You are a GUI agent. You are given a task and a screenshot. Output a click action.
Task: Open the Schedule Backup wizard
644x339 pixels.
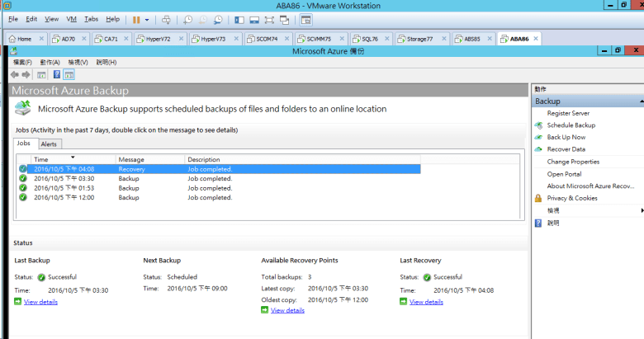pos(571,125)
